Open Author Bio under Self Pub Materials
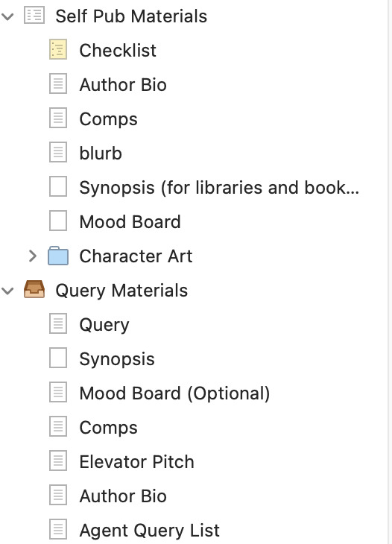This screenshot has height=544, width=392. coord(123,85)
